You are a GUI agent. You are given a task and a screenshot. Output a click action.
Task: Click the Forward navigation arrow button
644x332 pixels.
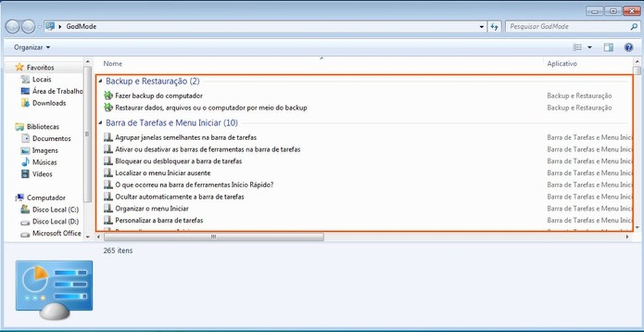28,27
